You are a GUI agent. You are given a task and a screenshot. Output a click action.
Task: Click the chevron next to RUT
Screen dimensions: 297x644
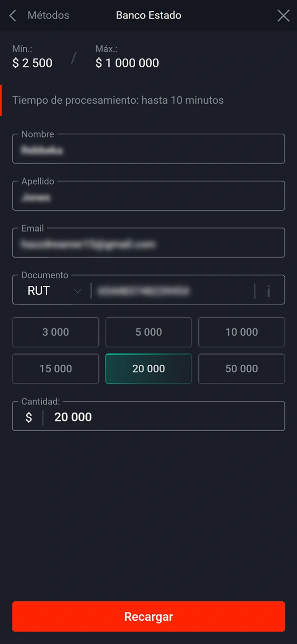[78, 291]
